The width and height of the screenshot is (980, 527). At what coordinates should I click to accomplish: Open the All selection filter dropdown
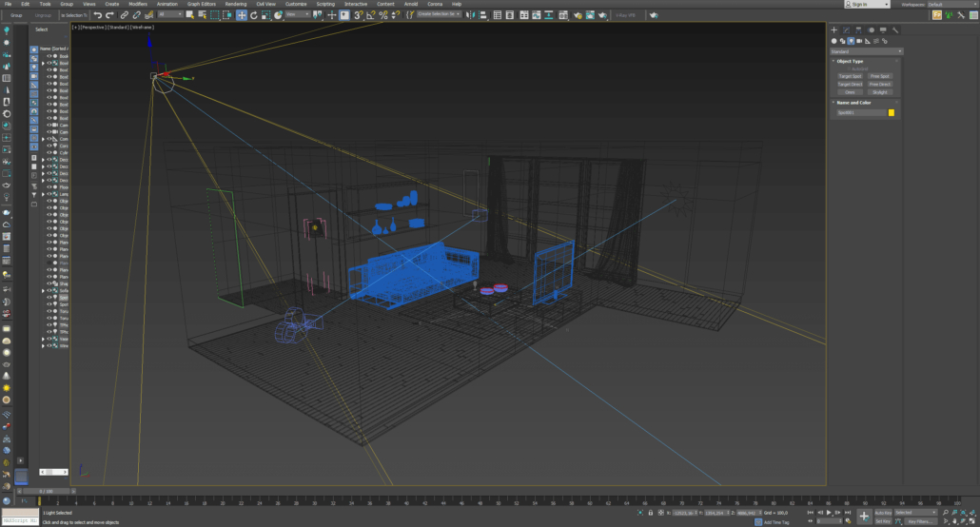pyautogui.click(x=170, y=14)
